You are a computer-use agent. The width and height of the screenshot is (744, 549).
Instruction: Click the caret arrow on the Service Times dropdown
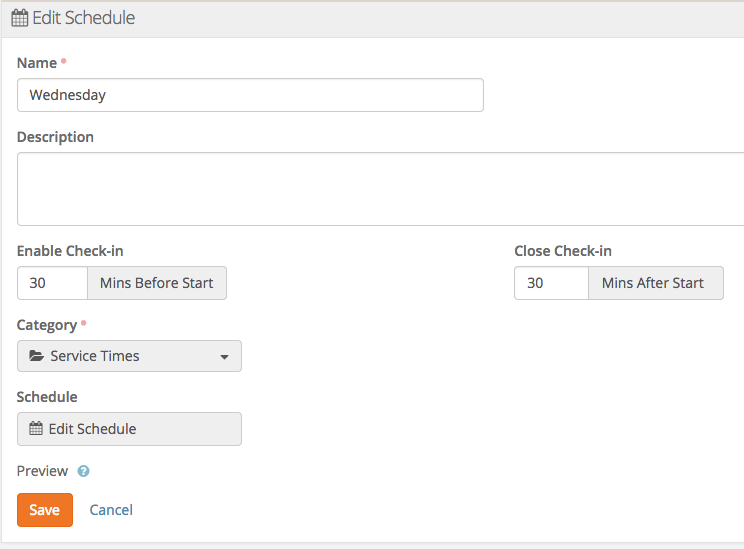224,357
